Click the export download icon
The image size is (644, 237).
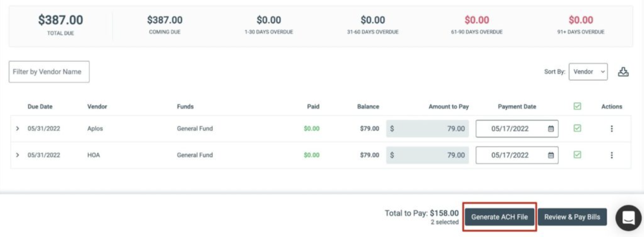[623, 72]
